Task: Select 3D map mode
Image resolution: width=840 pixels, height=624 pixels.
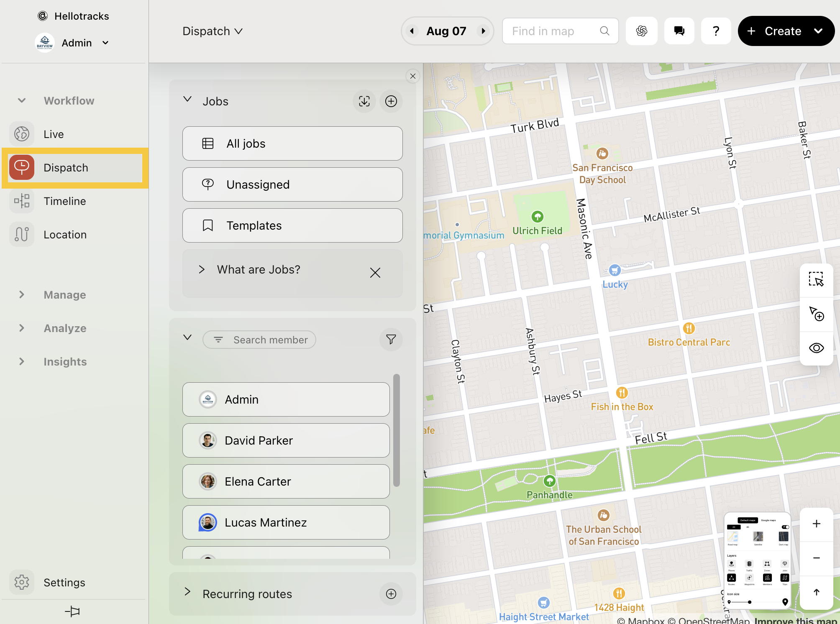Action: (x=748, y=527)
